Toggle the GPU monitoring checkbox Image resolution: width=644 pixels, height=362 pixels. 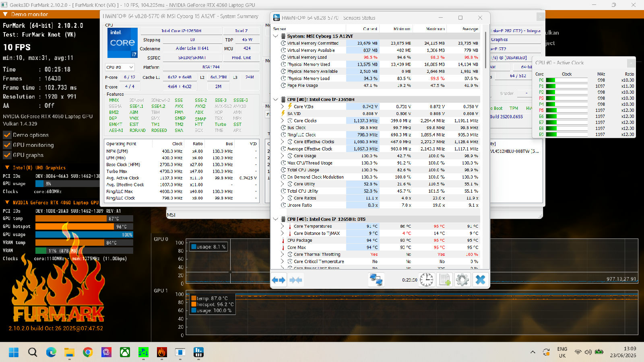[x=7, y=145]
